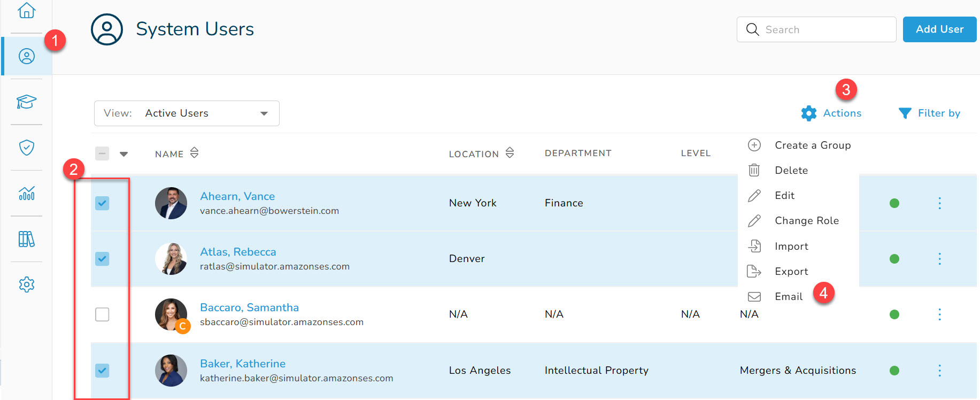
Task: Open the Atlas, Rebecca user link
Action: 238,252
